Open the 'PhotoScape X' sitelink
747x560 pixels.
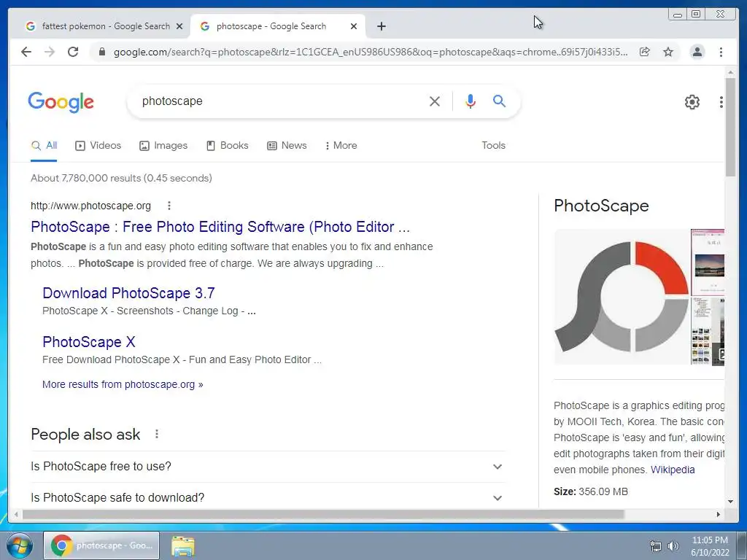coord(89,342)
